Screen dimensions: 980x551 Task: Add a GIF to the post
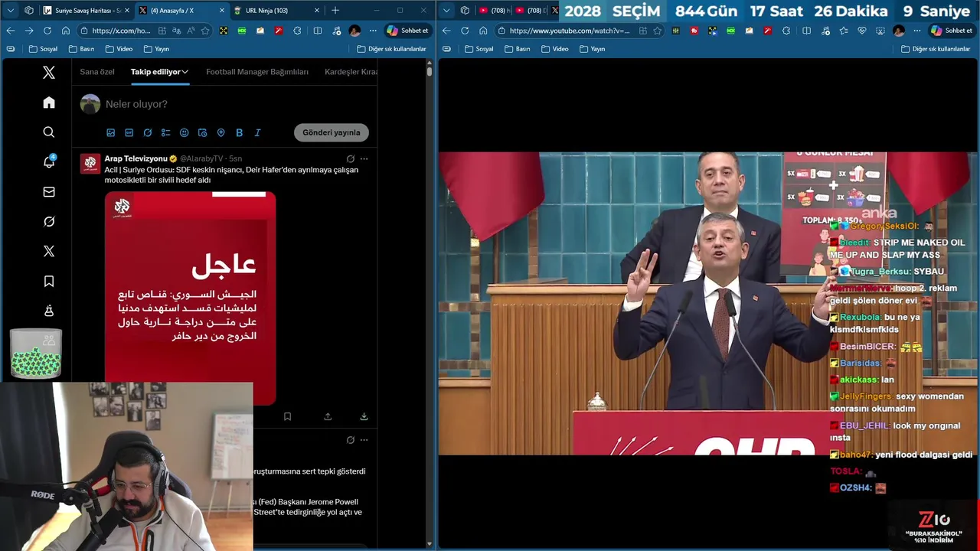[x=129, y=132]
